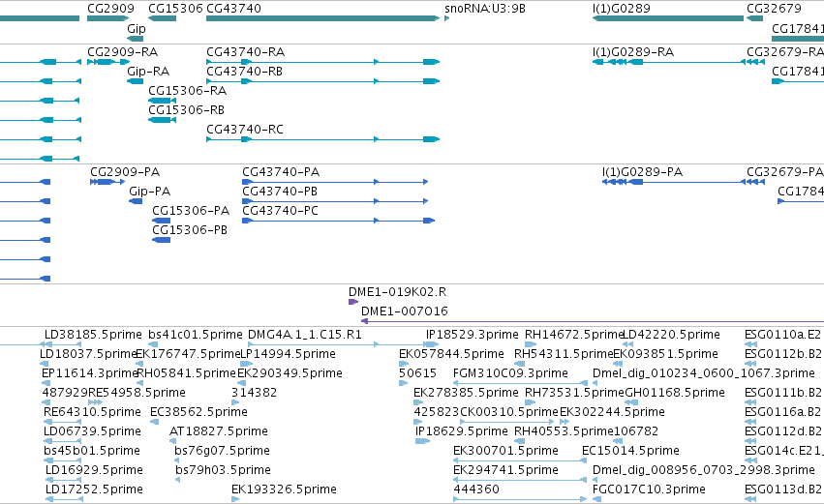This screenshot has height=504, width=824.
Task: Click the l(1)G0289-RA transcript label
Action: pyautogui.click(x=632, y=52)
